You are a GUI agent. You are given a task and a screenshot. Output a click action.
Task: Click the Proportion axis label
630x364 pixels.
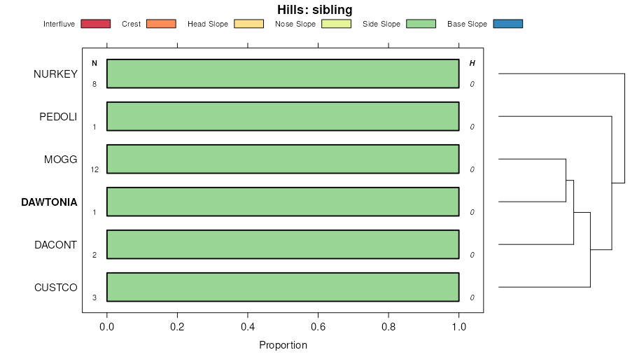283,345
